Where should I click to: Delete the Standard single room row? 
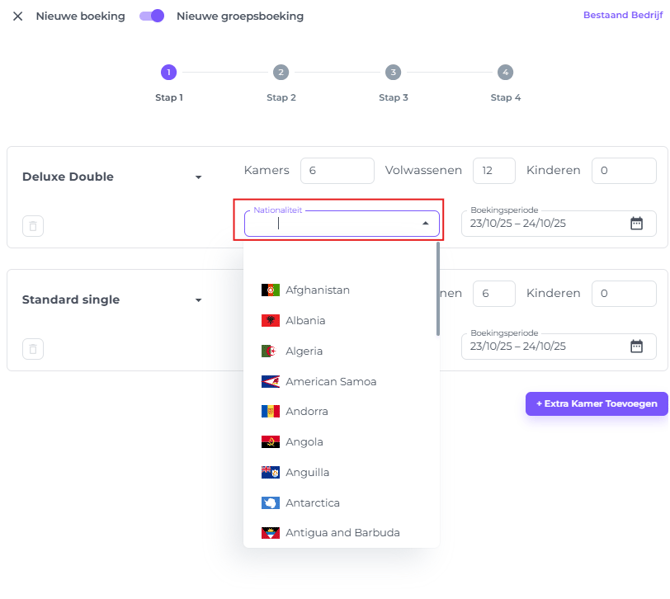(x=33, y=349)
